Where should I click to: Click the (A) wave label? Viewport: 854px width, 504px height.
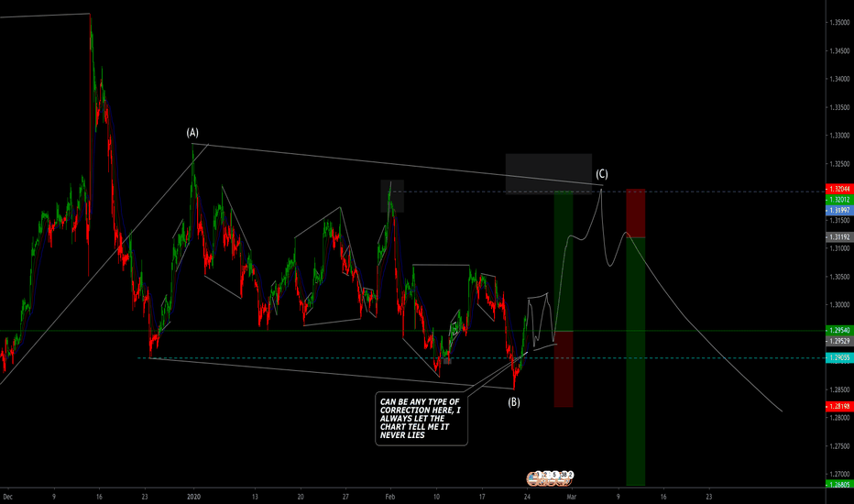pyautogui.click(x=192, y=132)
